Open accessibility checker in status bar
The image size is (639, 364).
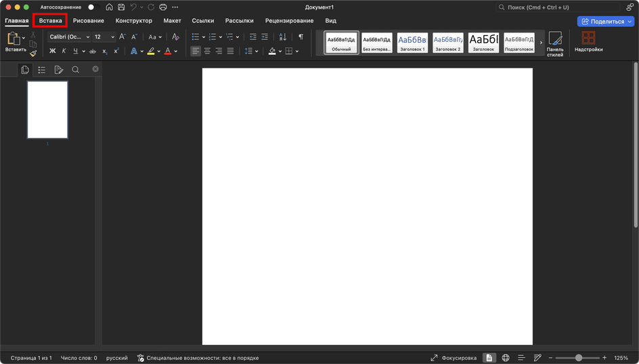pos(198,358)
